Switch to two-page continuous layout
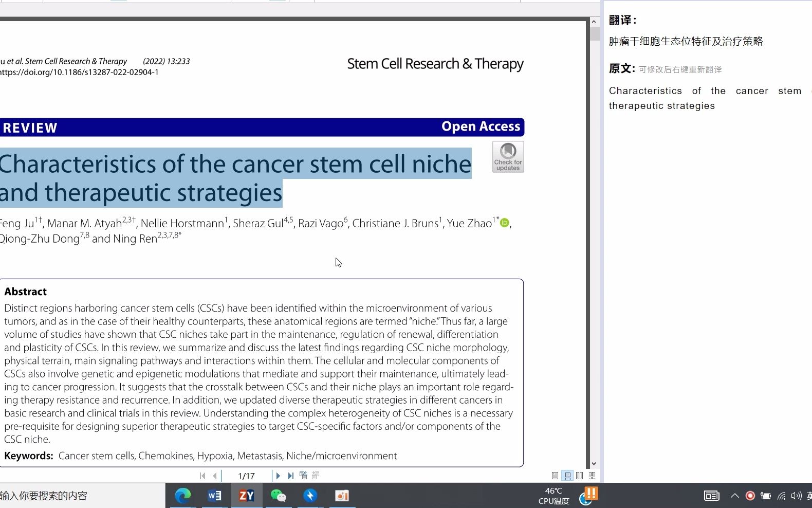This screenshot has width=812, height=508. (592, 476)
